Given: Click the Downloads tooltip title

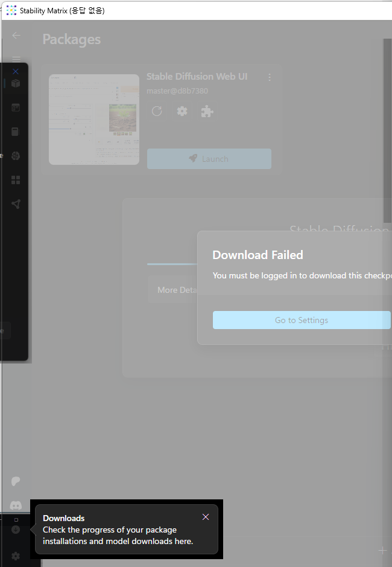Looking at the screenshot, I should pos(63,518).
